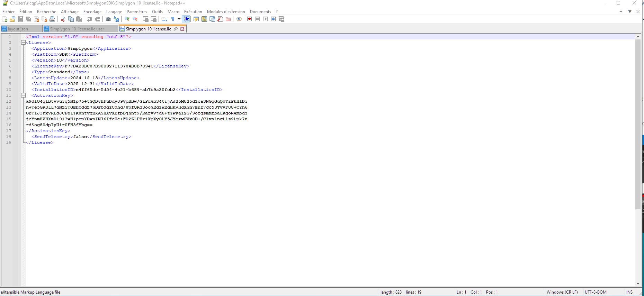Stop macro recording button
Image resolution: width=644 pixels, height=296 pixels.
click(x=257, y=19)
